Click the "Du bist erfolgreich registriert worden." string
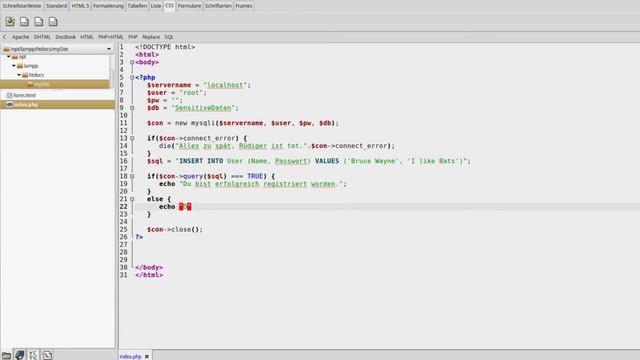The width and height of the screenshot is (640, 360). (261, 184)
